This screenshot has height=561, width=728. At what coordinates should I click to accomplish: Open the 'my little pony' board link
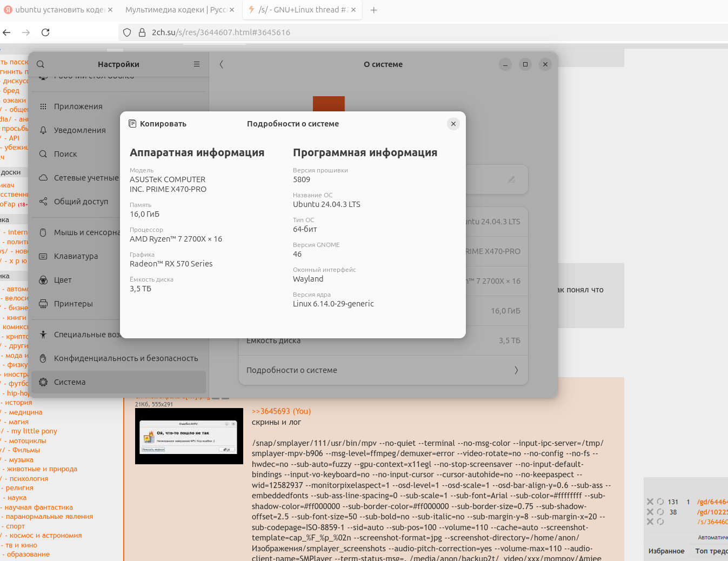click(x=34, y=431)
